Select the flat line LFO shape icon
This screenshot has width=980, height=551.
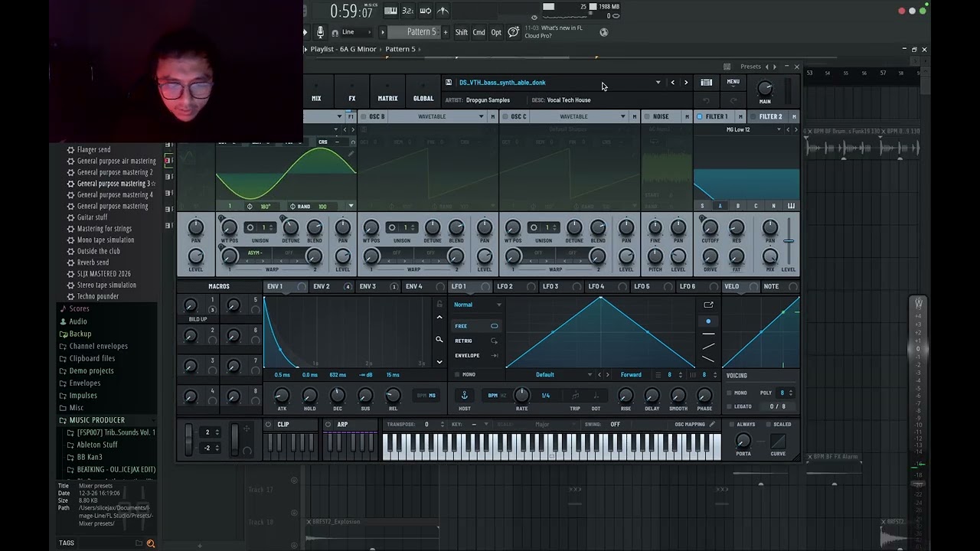tap(708, 334)
